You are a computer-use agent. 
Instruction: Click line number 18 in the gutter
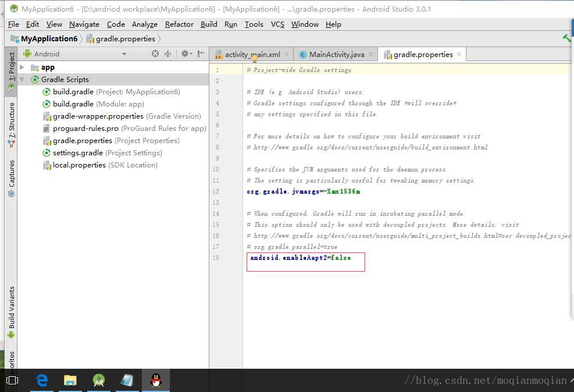click(x=216, y=258)
